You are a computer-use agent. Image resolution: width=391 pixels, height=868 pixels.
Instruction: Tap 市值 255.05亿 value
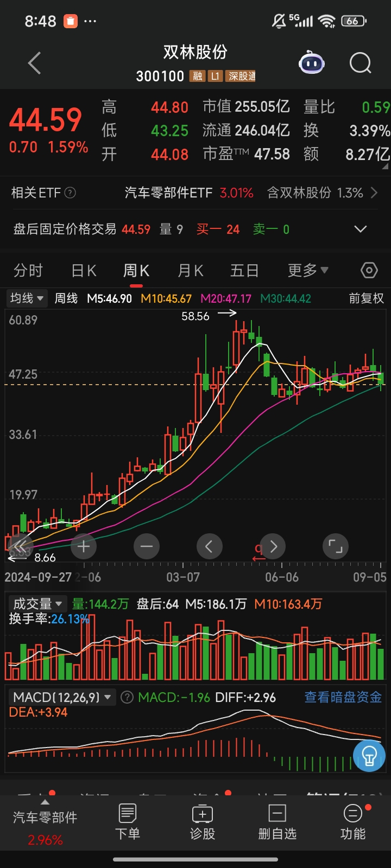[x=246, y=106]
